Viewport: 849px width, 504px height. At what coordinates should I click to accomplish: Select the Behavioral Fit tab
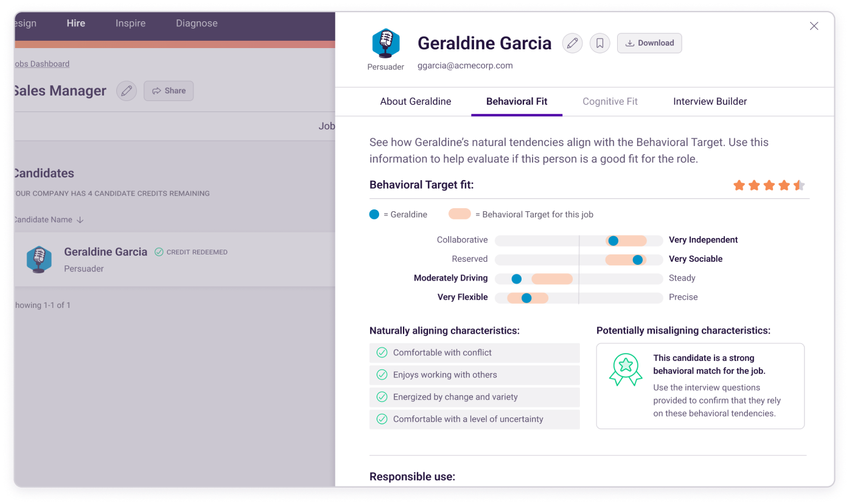click(x=517, y=102)
